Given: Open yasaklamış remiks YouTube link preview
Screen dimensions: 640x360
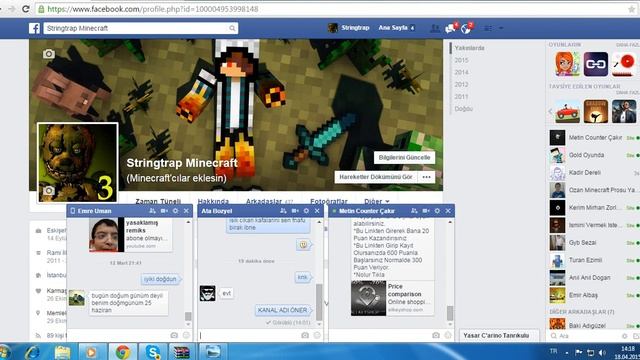Looking at the screenshot, I should (x=130, y=235).
